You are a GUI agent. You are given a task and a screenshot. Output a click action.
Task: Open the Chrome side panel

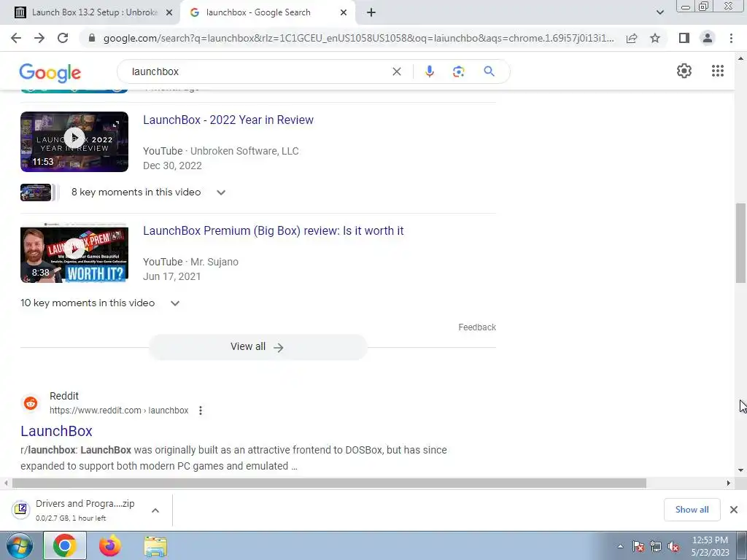684,38
